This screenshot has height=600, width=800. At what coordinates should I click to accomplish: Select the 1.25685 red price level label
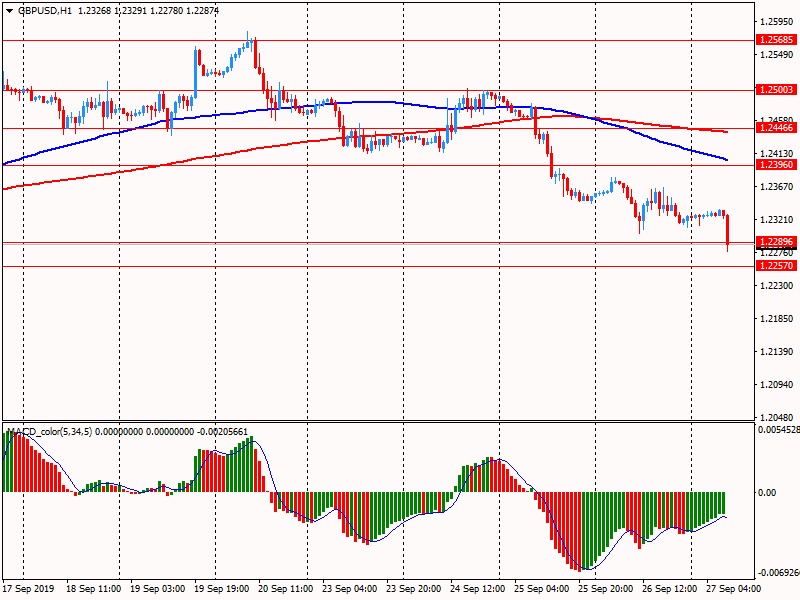[x=777, y=40]
